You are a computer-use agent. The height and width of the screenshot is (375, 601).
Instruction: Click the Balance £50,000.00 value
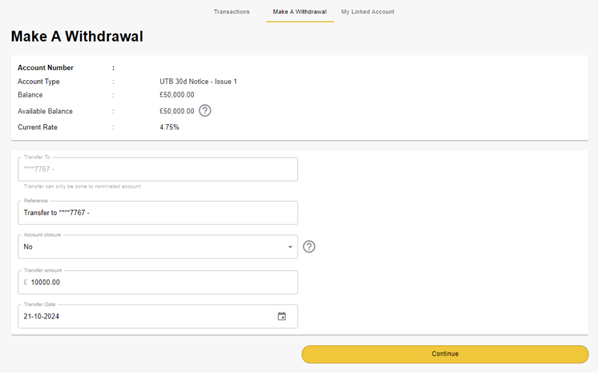point(177,95)
